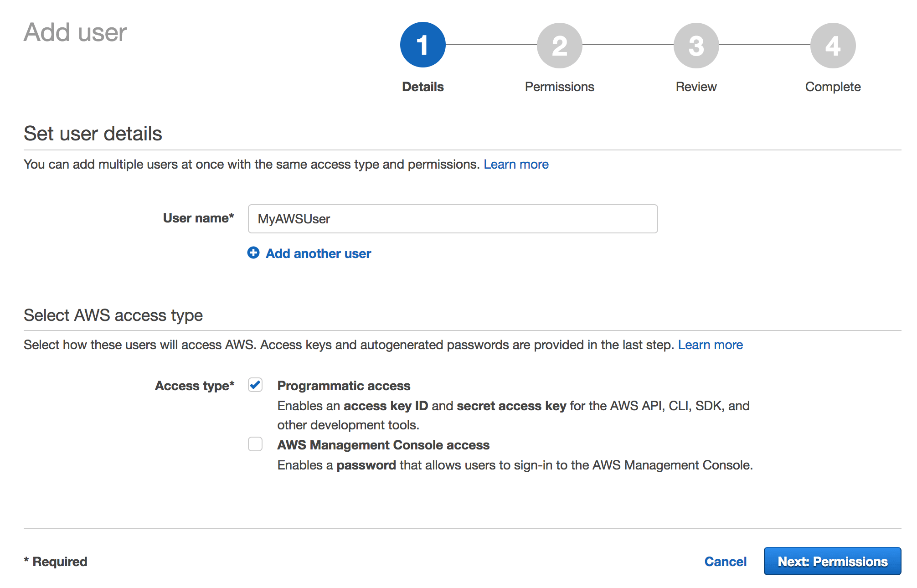Click the step 4 Complete circle
The height and width of the screenshot is (588, 917).
pos(833,45)
